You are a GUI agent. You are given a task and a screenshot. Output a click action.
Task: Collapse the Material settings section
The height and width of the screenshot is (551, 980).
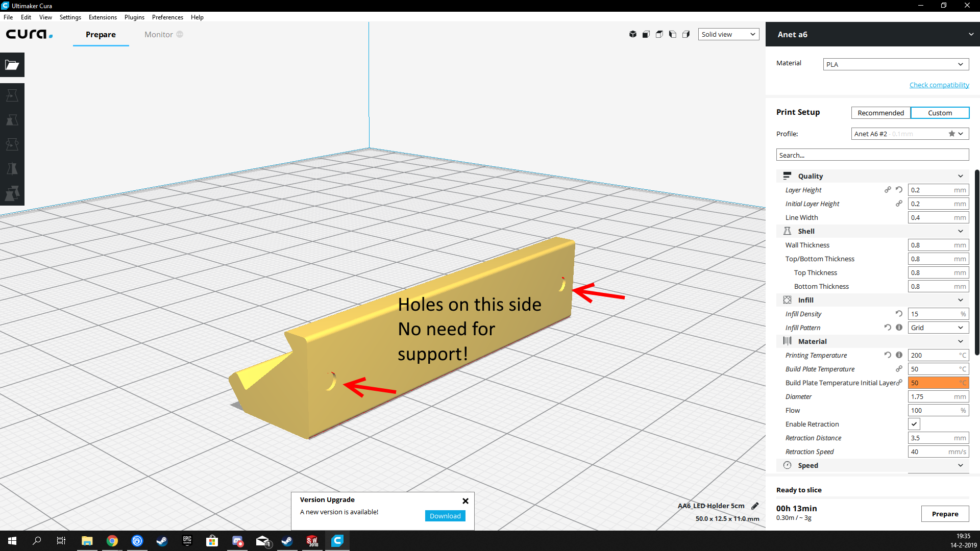[x=872, y=341]
